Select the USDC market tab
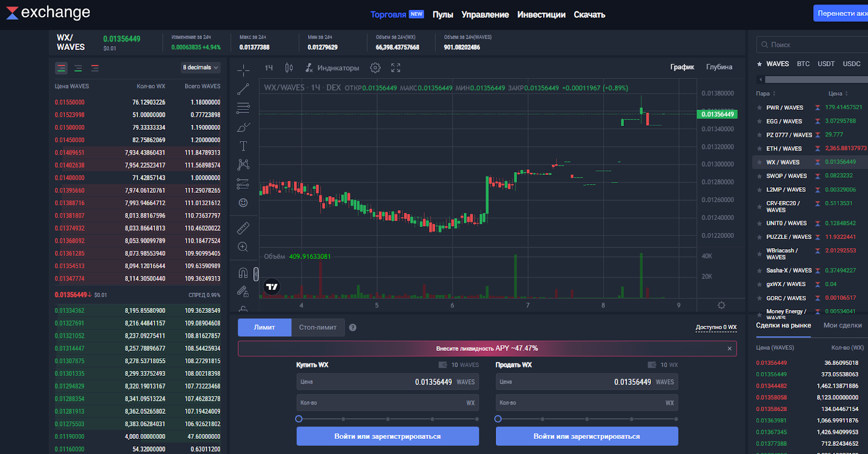The image size is (868, 454). 852,64
